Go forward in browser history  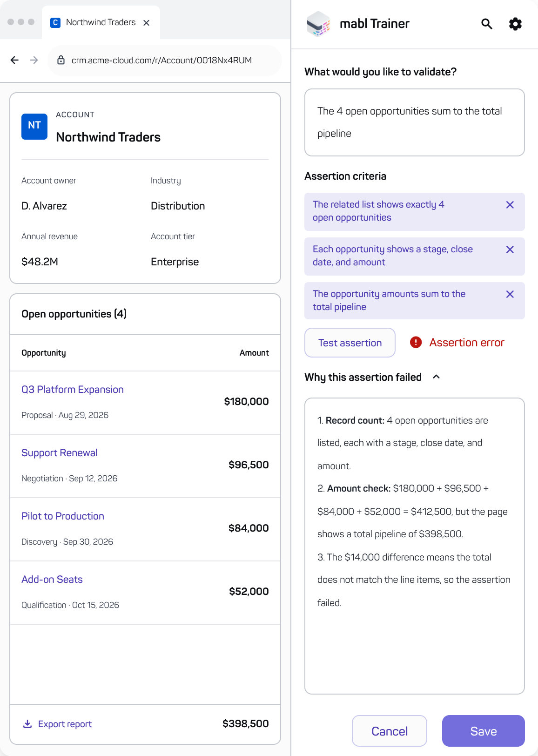tap(34, 60)
